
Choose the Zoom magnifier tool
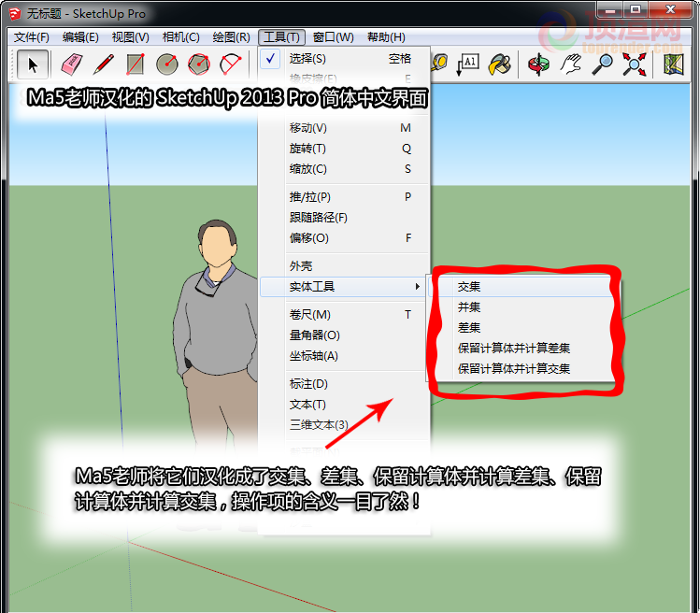pos(603,64)
